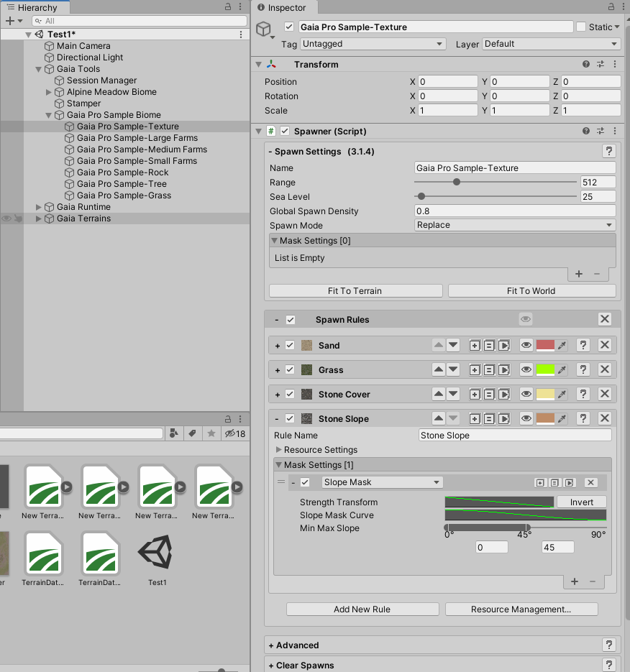
Task: Move Stone Cover rule down
Action: (x=453, y=394)
